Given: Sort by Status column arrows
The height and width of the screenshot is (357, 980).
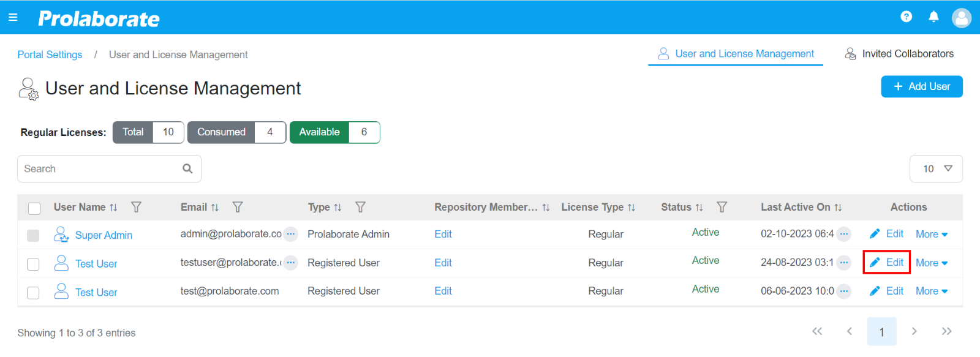Looking at the screenshot, I should pos(699,208).
